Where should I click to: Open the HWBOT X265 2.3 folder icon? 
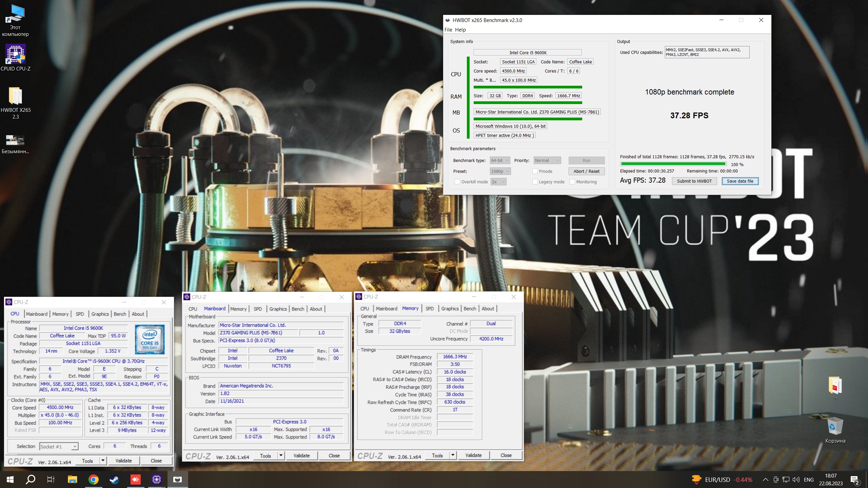(15, 103)
